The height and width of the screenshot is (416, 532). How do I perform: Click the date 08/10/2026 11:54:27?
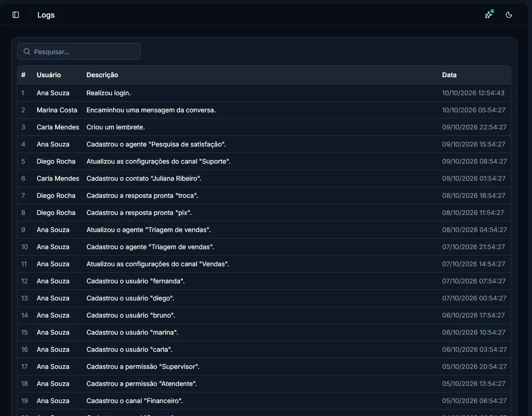[473, 213]
